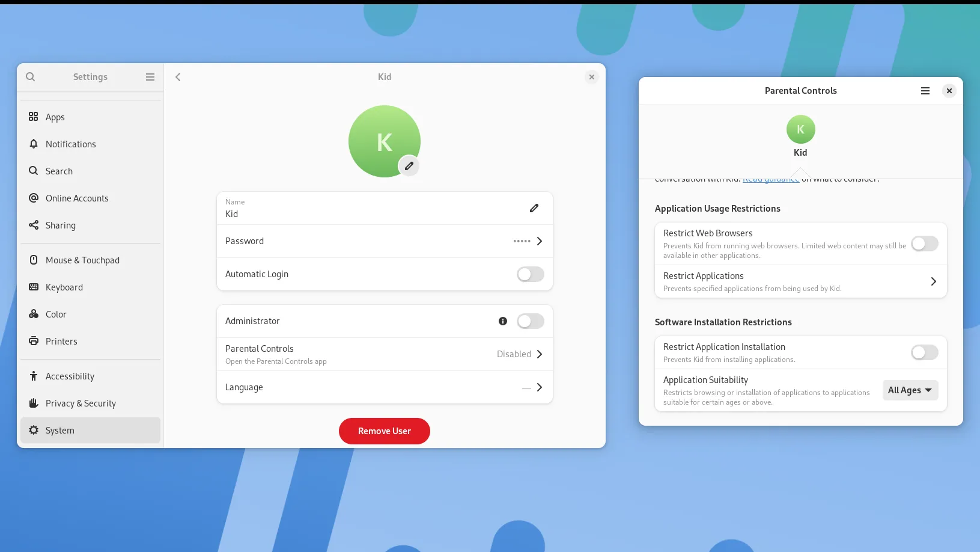Click the Apps grid icon in sidebar
This screenshot has height=552, width=980.
click(x=34, y=117)
